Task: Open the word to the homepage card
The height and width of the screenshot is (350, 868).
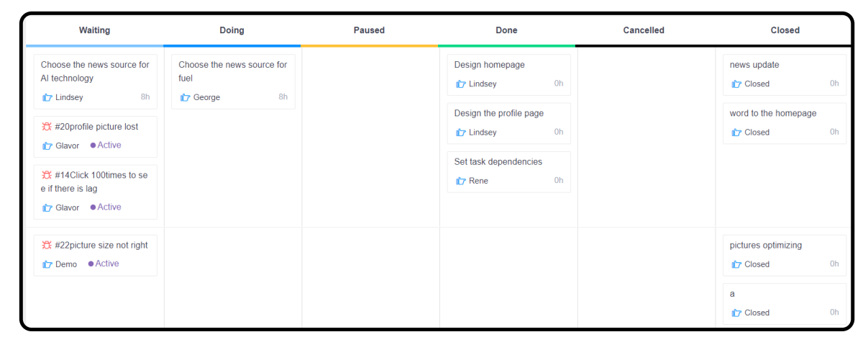Action: (773, 113)
